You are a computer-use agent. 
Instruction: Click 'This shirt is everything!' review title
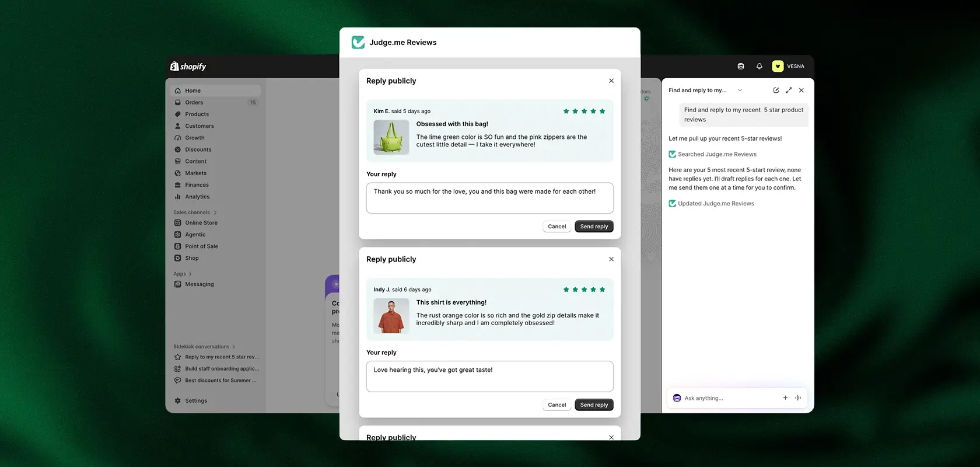(x=452, y=302)
